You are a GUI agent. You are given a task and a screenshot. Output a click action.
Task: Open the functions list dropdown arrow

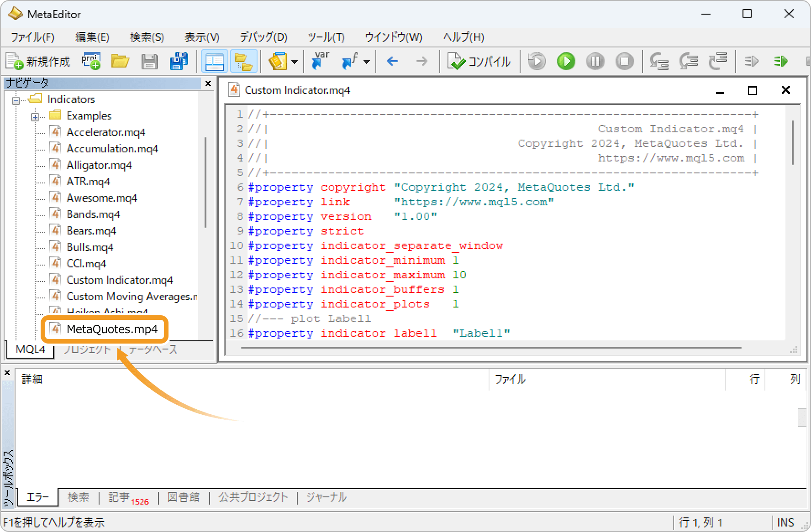(367, 62)
